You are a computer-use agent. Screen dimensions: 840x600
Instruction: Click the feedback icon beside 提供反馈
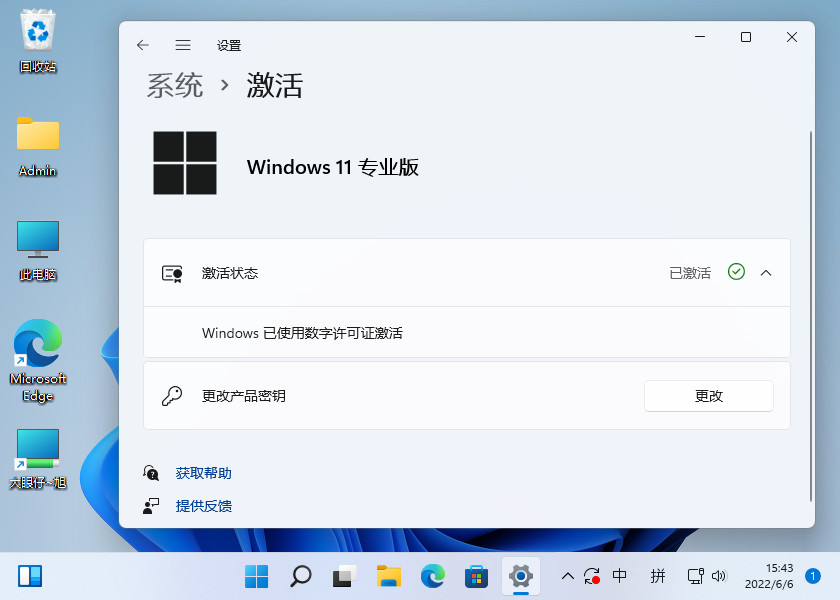151,506
